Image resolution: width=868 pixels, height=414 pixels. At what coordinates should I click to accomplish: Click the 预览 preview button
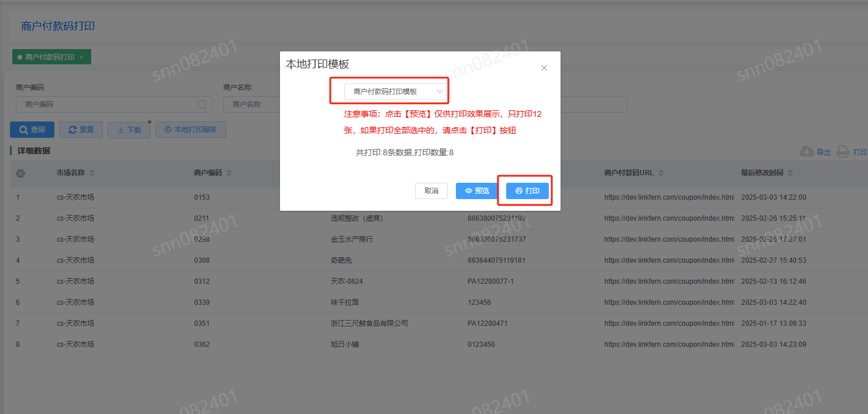[x=477, y=191]
